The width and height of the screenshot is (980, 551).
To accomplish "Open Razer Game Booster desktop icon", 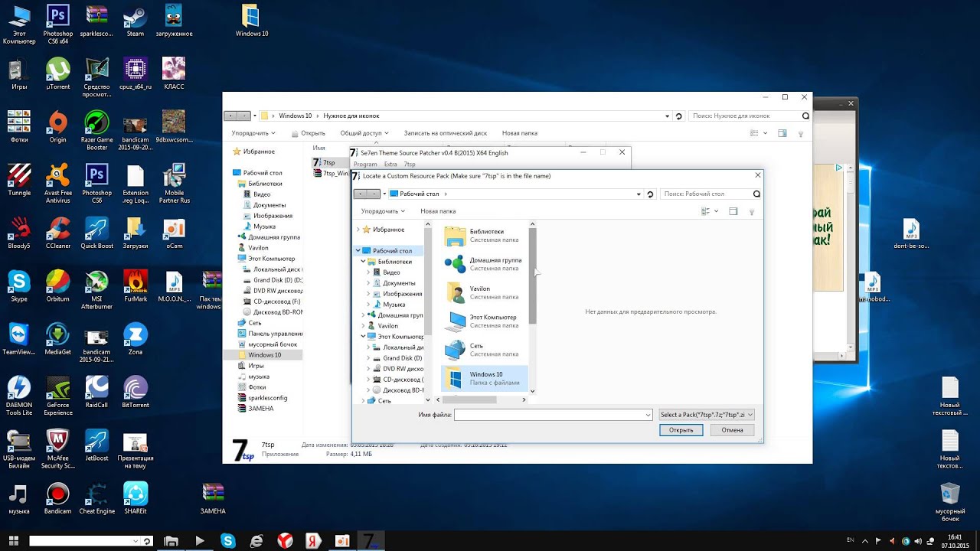I will point(97,130).
